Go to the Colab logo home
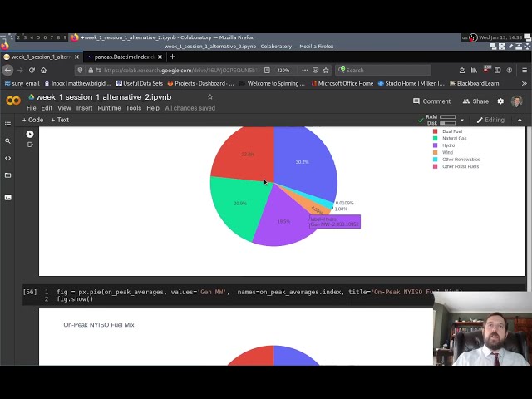Viewport: 532px width, 399px height. 13,101
